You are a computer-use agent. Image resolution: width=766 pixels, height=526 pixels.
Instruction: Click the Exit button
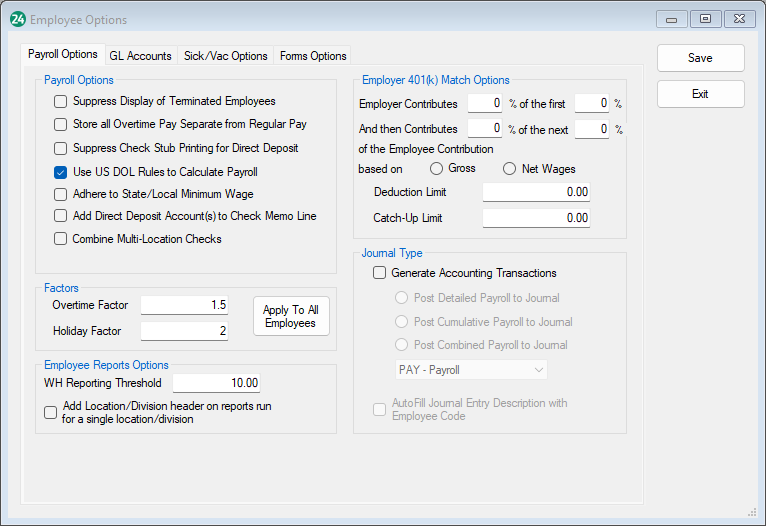[701, 94]
